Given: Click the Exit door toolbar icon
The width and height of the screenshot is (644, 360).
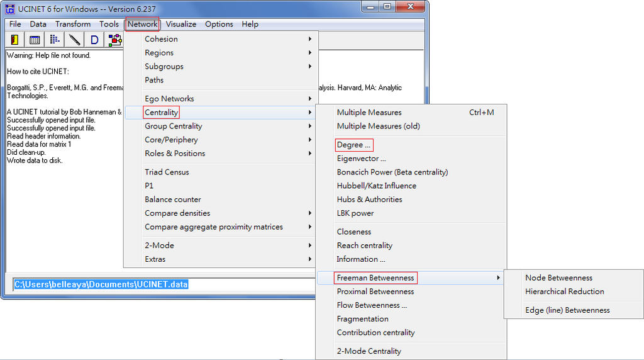Looking at the screenshot, I should (15, 40).
